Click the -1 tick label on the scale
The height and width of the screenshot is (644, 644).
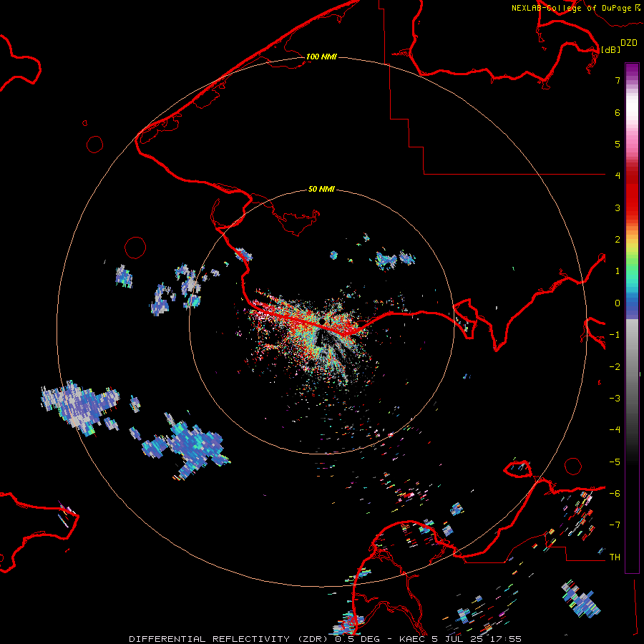(615, 335)
